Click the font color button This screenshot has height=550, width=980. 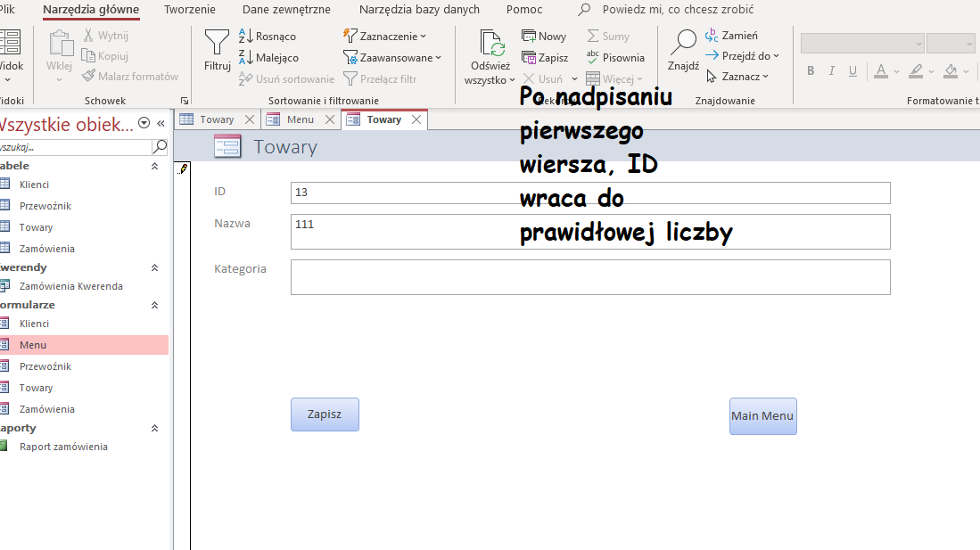click(x=881, y=70)
